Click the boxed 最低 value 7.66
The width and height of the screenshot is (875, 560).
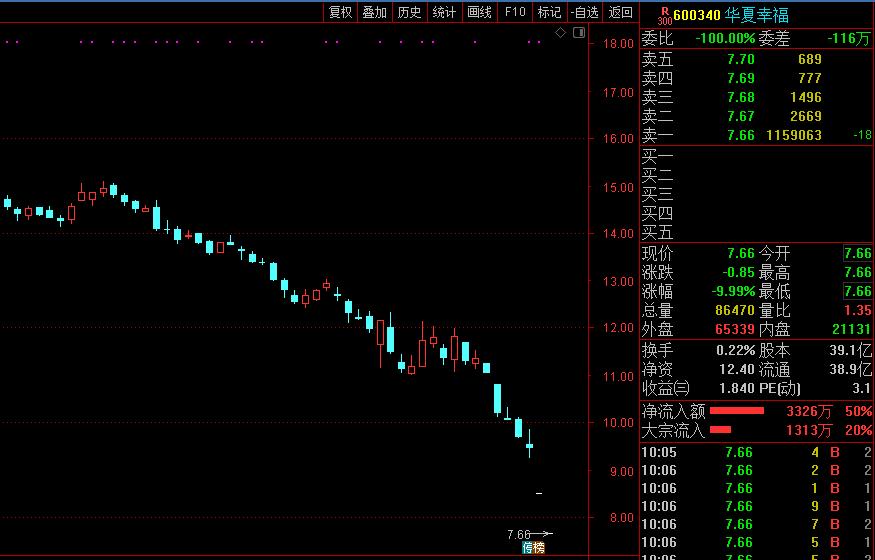click(x=857, y=291)
